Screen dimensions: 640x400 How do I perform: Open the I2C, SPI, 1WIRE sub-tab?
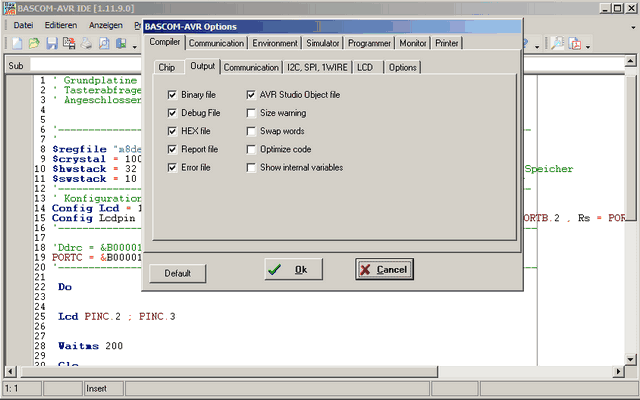pyautogui.click(x=318, y=67)
